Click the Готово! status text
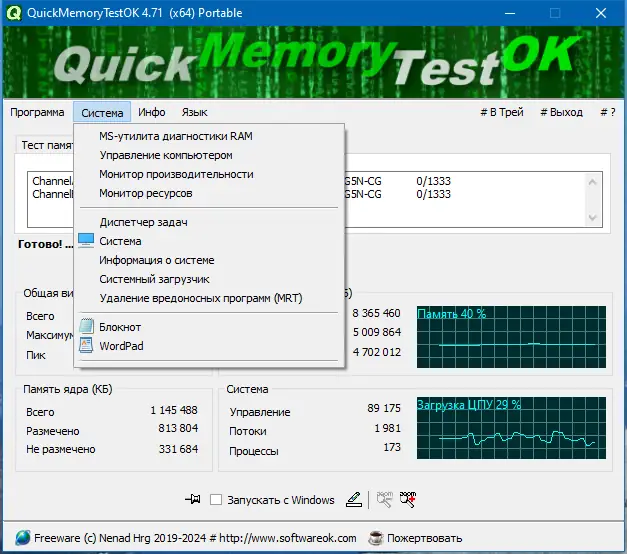This screenshot has width=627, height=554. coord(45,244)
